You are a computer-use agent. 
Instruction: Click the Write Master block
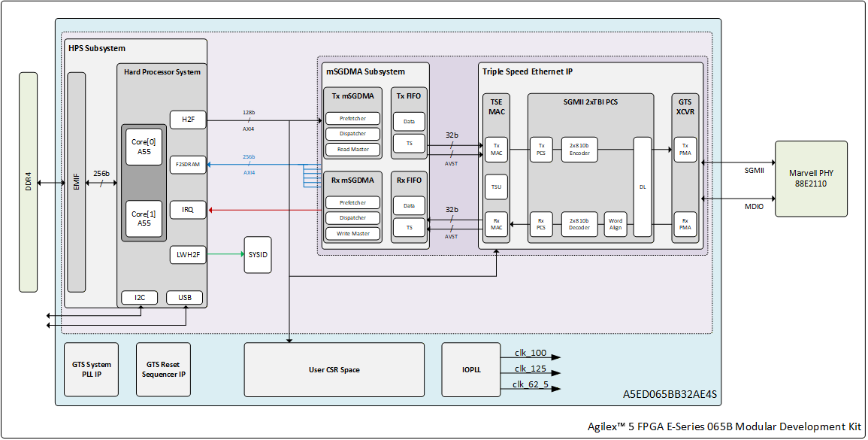pos(352,233)
